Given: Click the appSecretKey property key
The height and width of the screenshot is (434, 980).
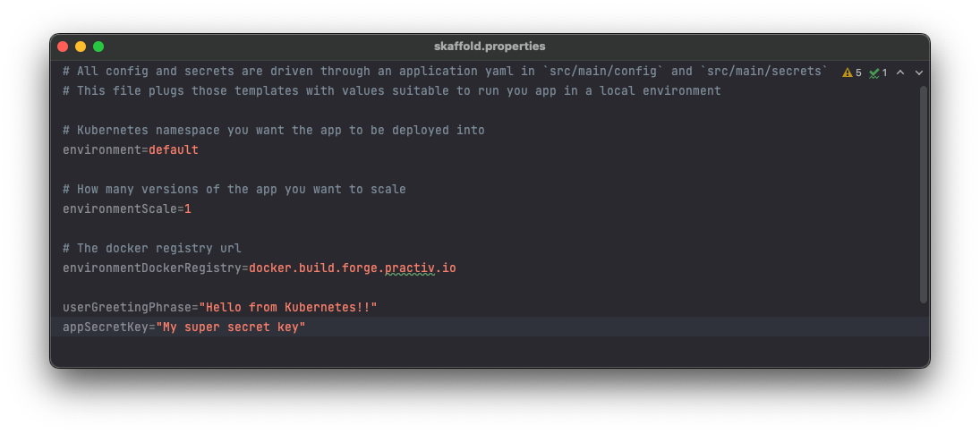Looking at the screenshot, I should [x=105, y=327].
